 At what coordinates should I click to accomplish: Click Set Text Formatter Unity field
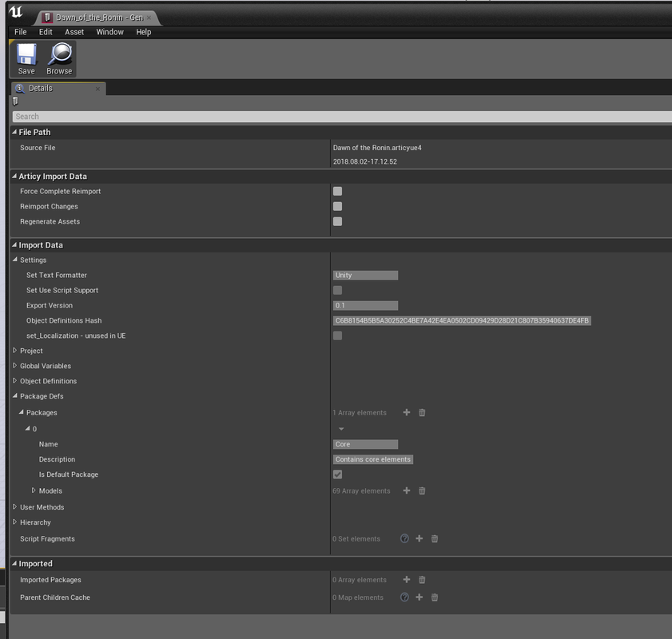tap(365, 276)
